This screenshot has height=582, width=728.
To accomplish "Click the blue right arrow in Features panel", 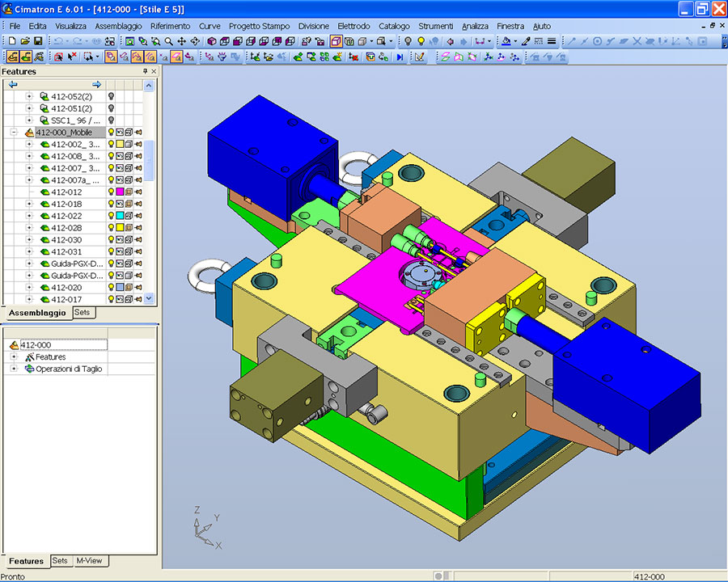I will tap(96, 84).
